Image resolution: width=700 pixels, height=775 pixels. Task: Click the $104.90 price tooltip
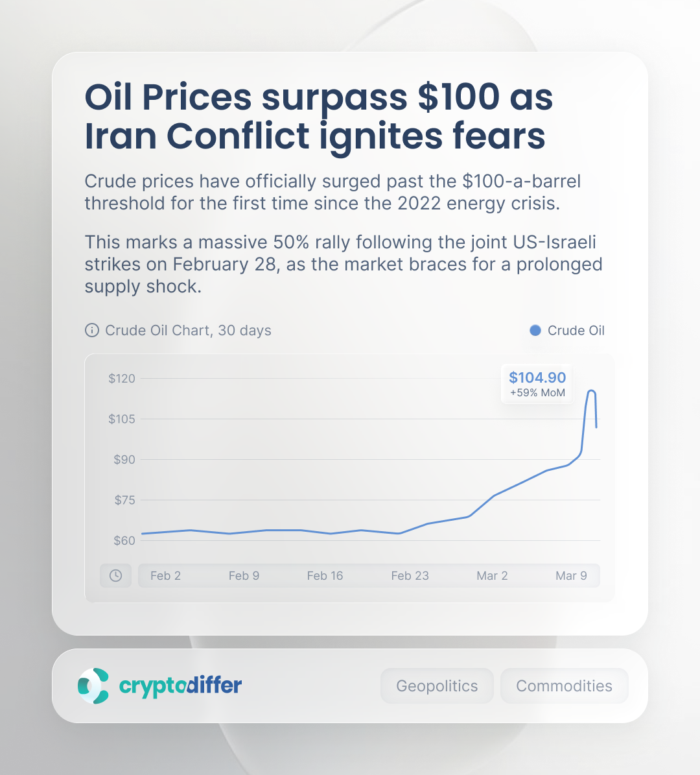pos(537,384)
